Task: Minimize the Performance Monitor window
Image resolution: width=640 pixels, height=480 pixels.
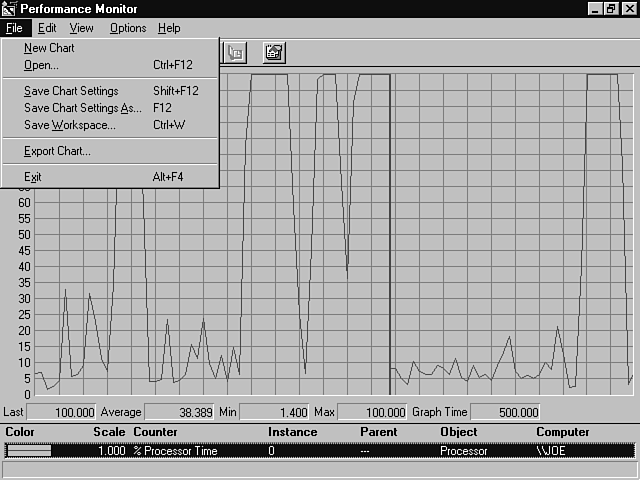Action: [x=595, y=8]
